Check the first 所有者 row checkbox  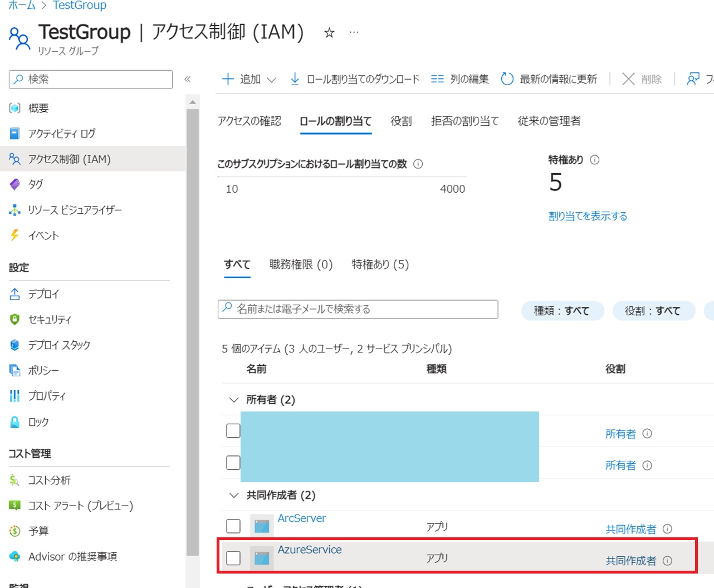click(233, 430)
